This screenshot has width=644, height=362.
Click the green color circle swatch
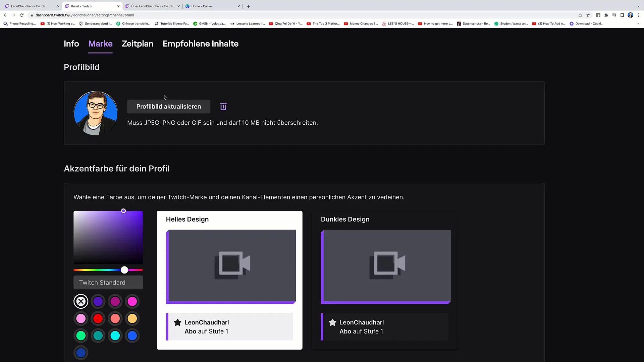(x=81, y=336)
